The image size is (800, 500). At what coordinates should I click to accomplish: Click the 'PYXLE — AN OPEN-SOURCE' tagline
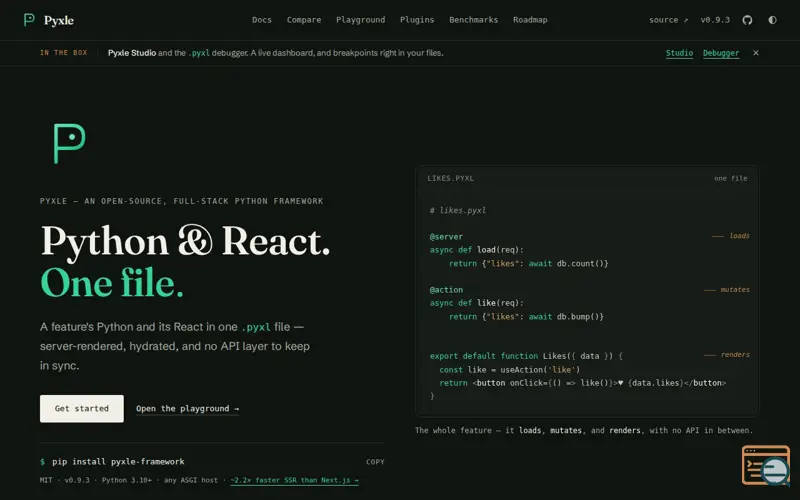click(x=182, y=201)
